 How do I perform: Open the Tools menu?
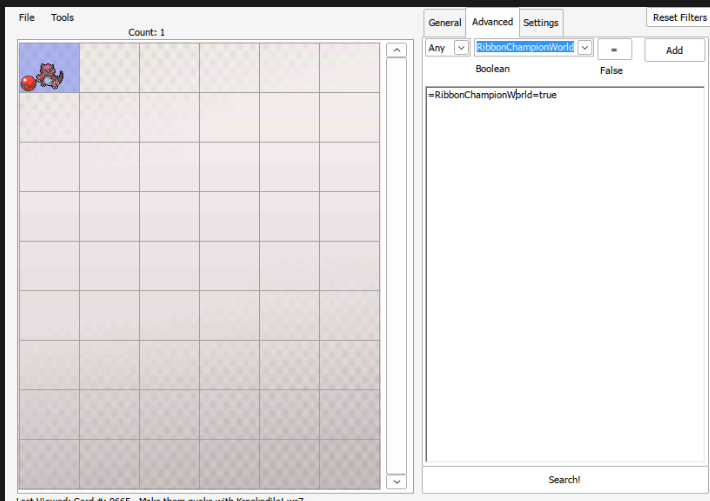click(62, 18)
